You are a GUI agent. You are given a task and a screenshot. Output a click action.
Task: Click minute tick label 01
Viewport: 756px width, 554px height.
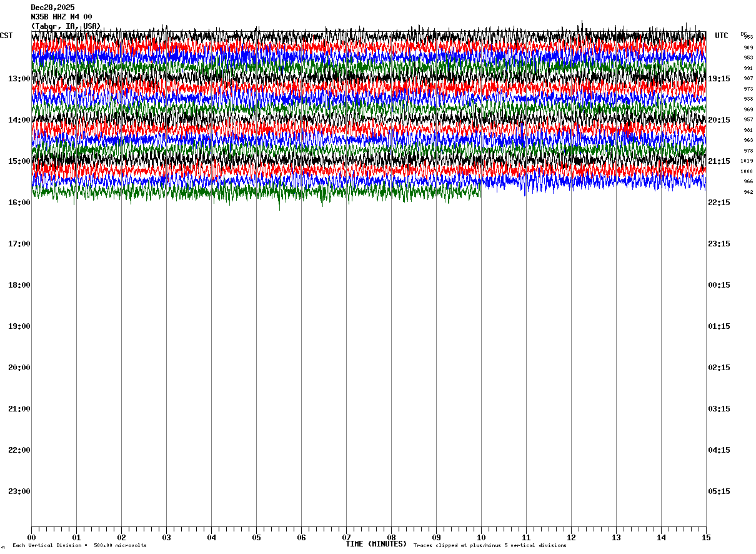click(x=77, y=538)
